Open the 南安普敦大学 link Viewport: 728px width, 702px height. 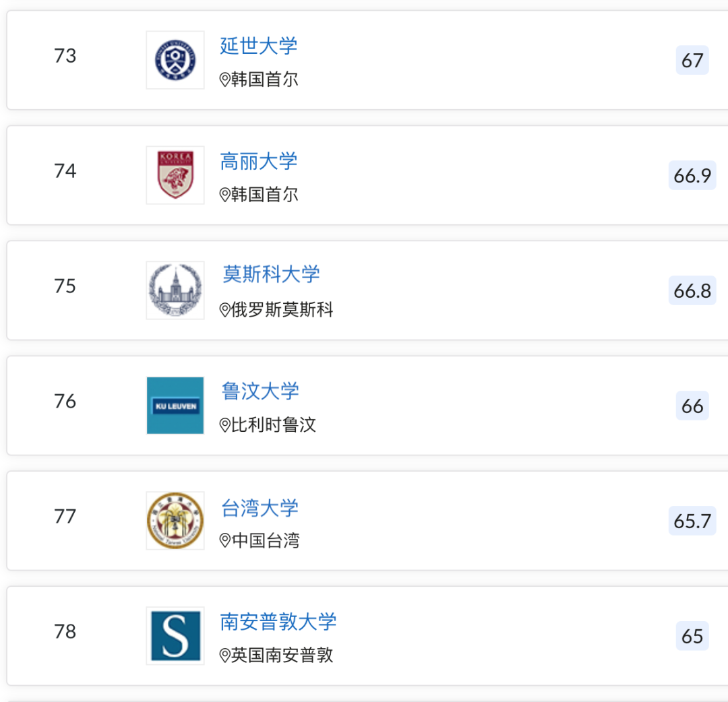[278, 622]
